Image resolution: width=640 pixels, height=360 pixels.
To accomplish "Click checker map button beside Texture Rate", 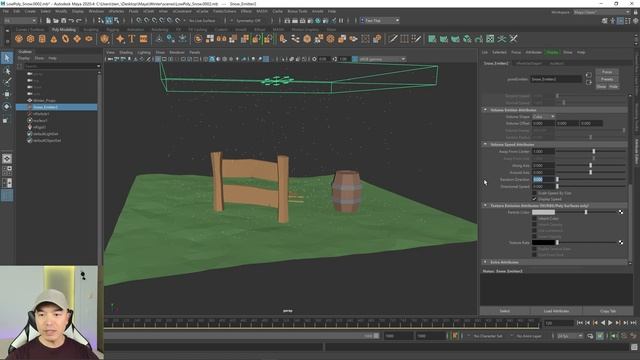I will point(621,242).
